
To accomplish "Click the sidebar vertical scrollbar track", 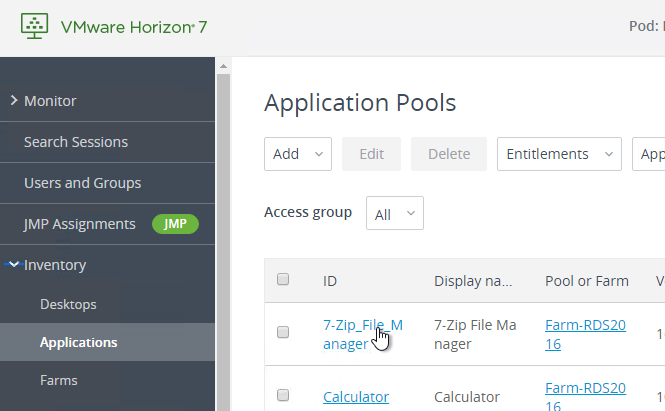I will pyautogui.click(x=224, y=242).
